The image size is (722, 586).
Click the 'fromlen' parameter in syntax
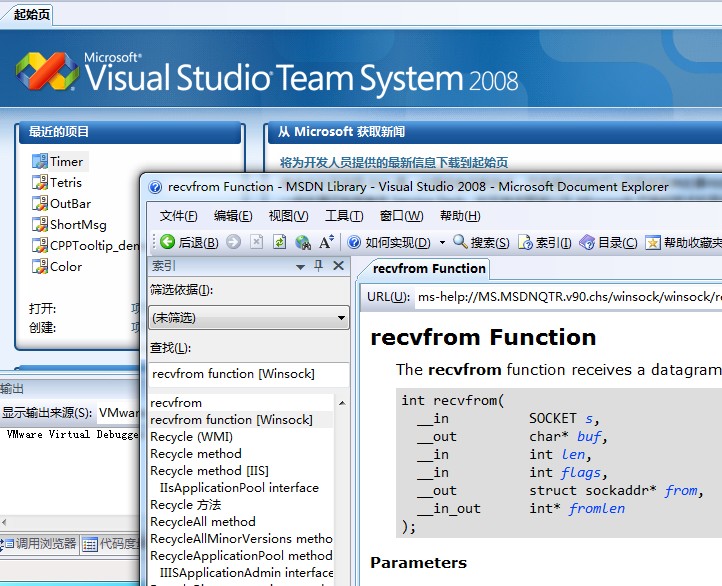(596, 509)
